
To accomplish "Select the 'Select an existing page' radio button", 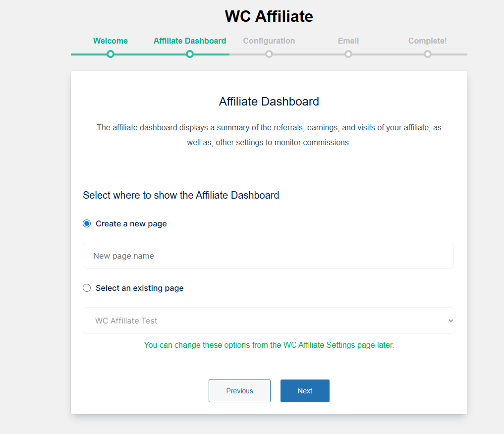I will (87, 288).
